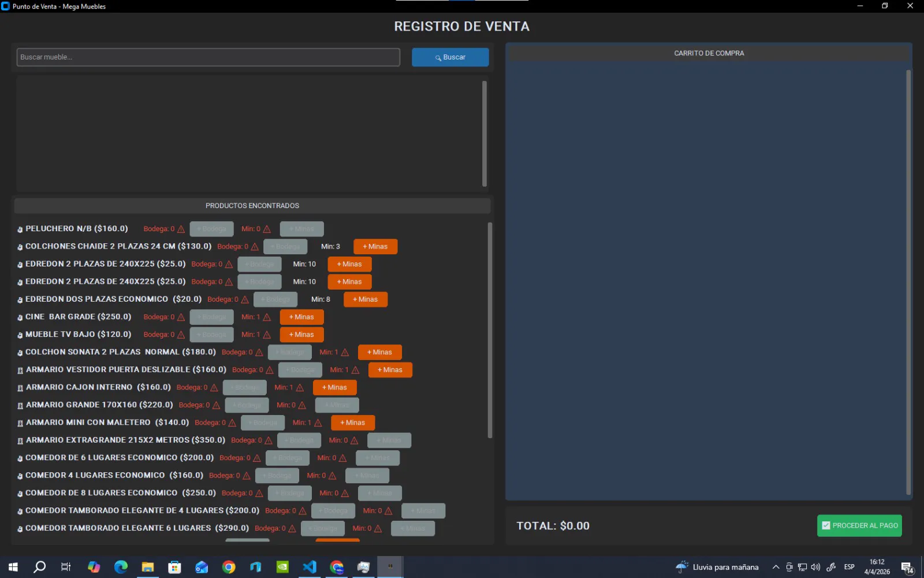Image resolution: width=924 pixels, height=578 pixels.
Task: Click the furniture icon next to COLCHON SONATA
Action: click(20, 353)
